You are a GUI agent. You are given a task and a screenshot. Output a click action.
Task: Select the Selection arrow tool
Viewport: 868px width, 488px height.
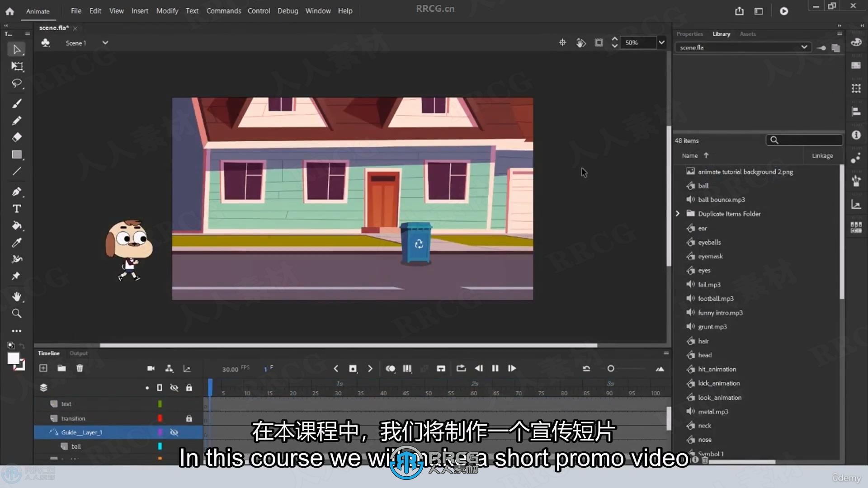pos(17,49)
